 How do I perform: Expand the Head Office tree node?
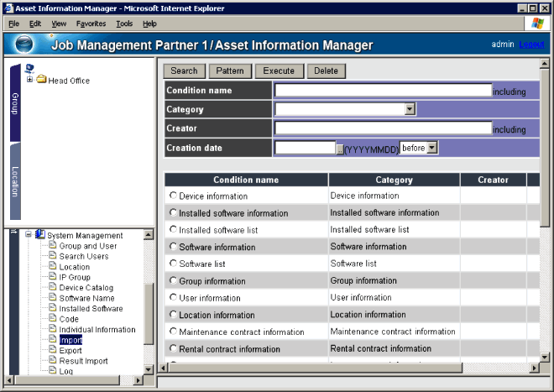pyautogui.click(x=30, y=80)
